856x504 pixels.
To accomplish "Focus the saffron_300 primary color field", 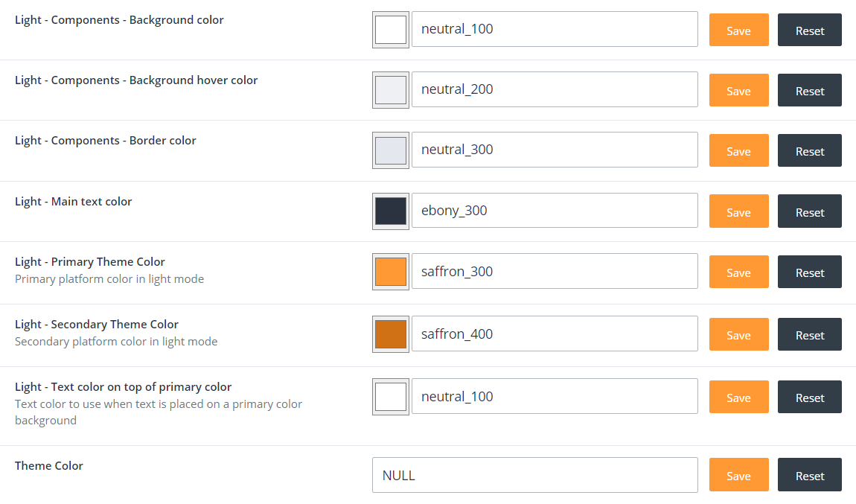I will (x=555, y=271).
